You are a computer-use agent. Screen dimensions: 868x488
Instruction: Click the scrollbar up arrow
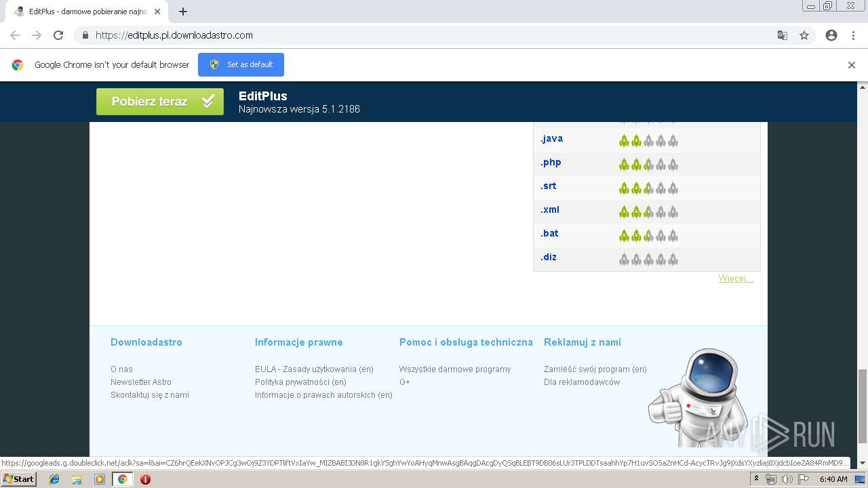[x=863, y=87]
